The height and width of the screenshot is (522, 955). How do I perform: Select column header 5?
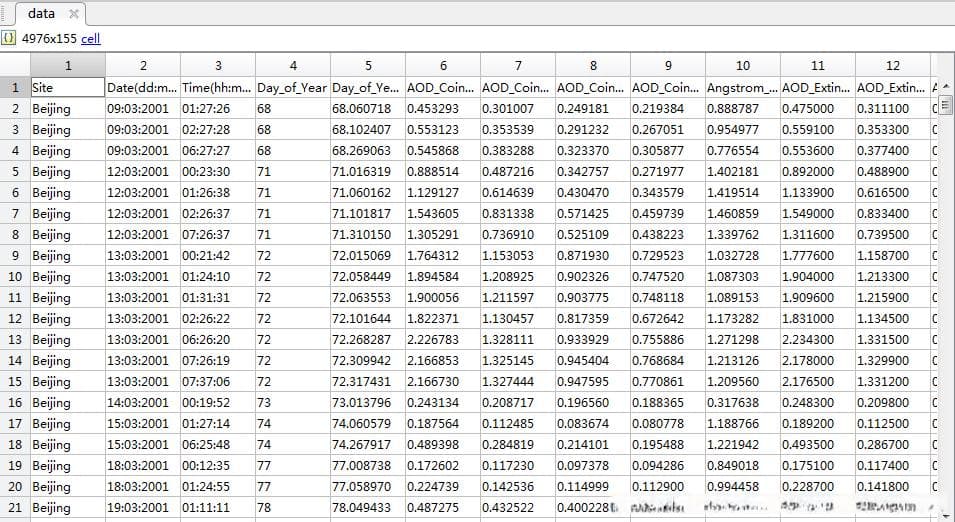368,65
